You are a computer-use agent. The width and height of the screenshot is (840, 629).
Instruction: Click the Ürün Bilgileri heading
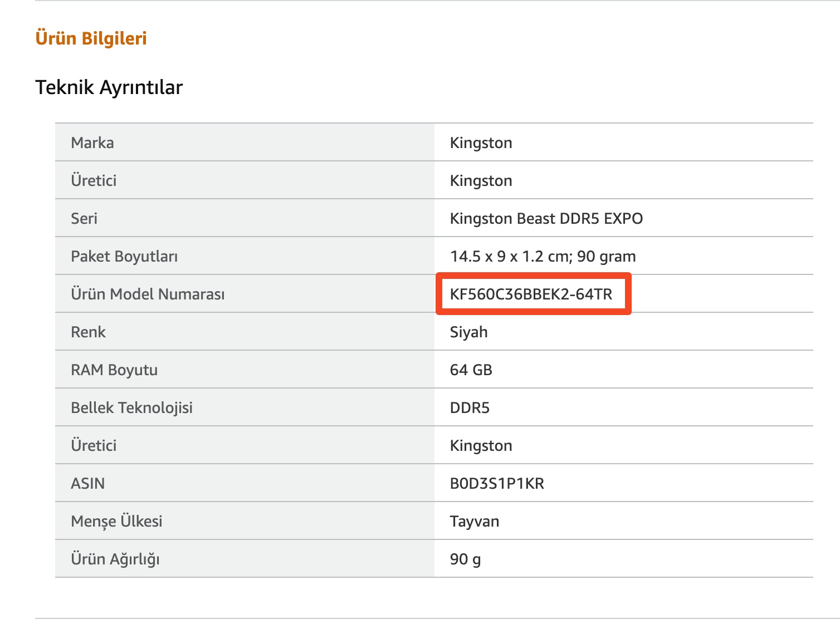(x=91, y=38)
